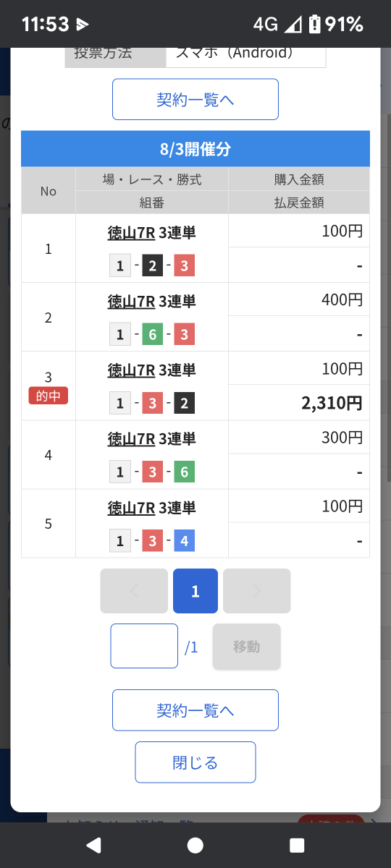Open 徳山7R link in row 1
This screenshot has width=391, height=868.
click(131, 233)
